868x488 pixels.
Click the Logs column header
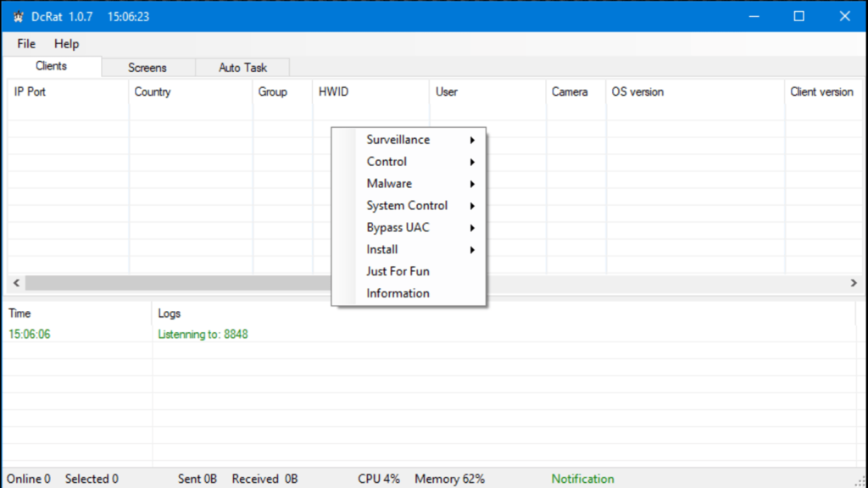pyautogui.click(x=504, y=313)
